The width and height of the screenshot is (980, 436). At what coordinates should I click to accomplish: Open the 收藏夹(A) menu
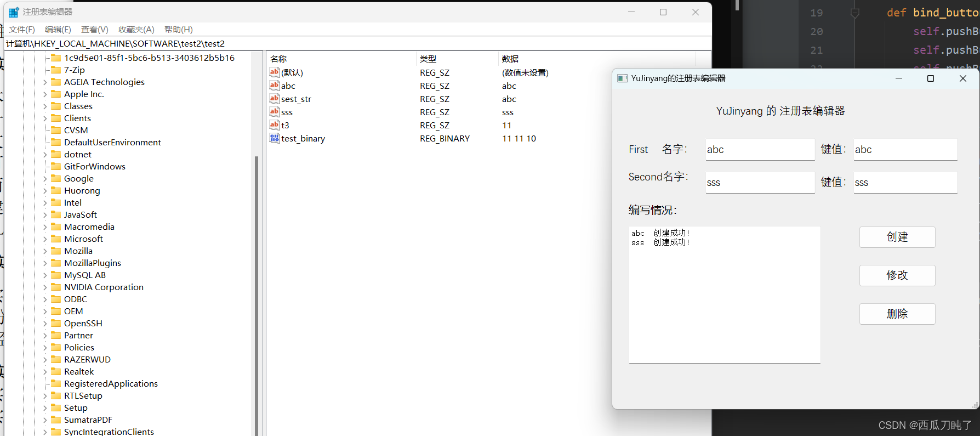(136, 30)
